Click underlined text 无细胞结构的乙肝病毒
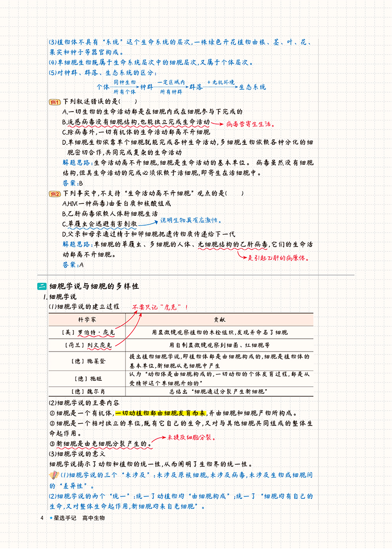This screenshot has width=392, height=549. [233, 244]
